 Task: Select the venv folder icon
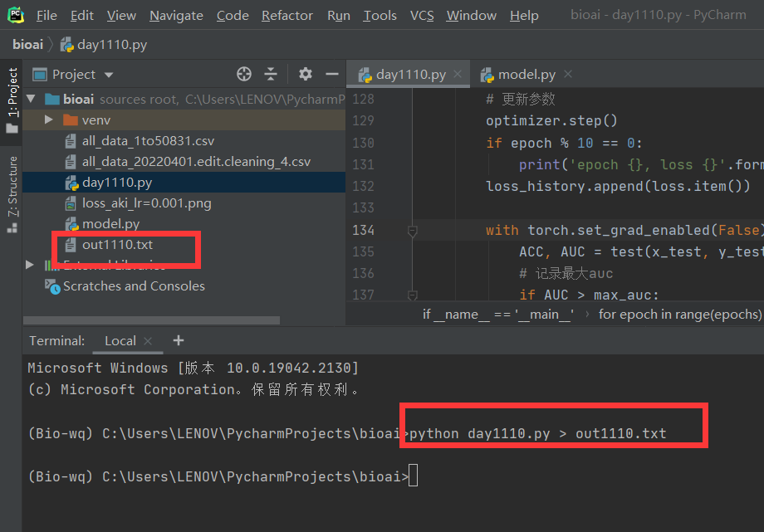coord(71,120)
